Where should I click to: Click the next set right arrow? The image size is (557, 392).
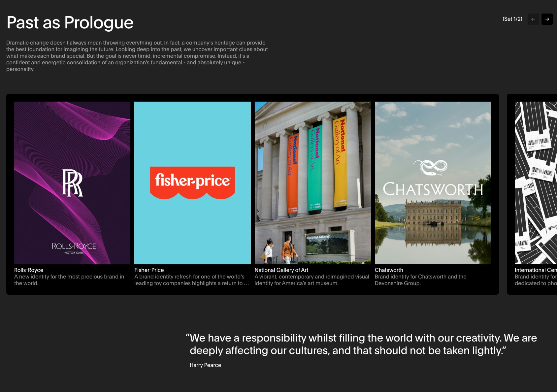[x=547, y=19]
